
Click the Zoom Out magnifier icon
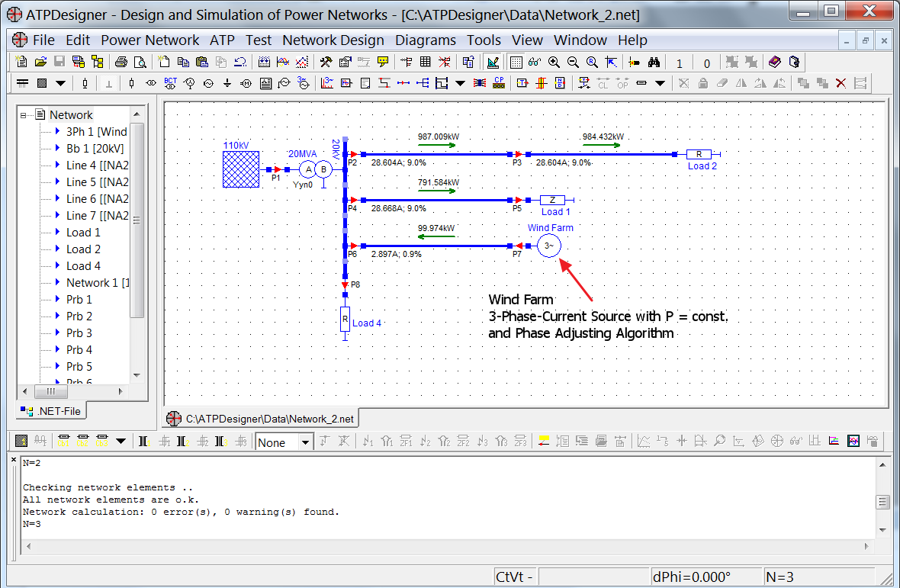[x=573, y=63]
